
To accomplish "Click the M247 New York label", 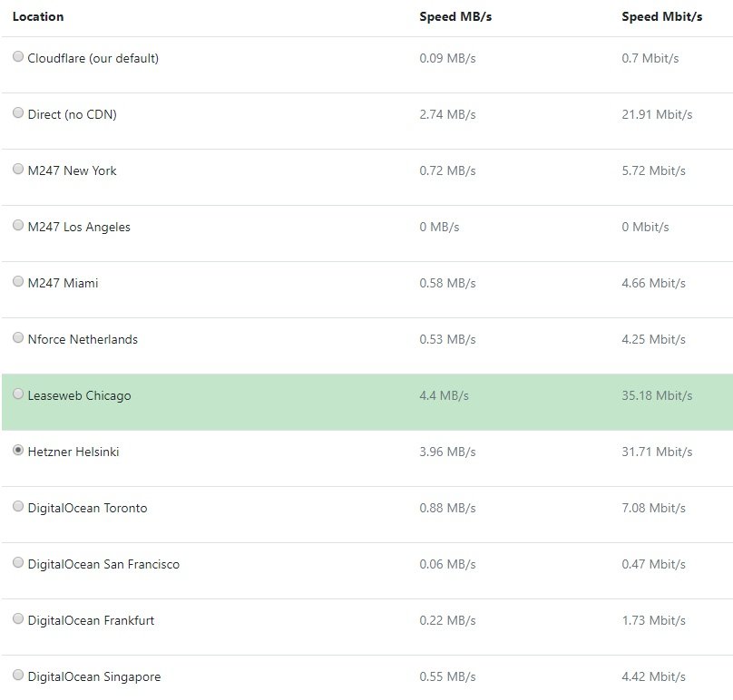I will [73, 170].
